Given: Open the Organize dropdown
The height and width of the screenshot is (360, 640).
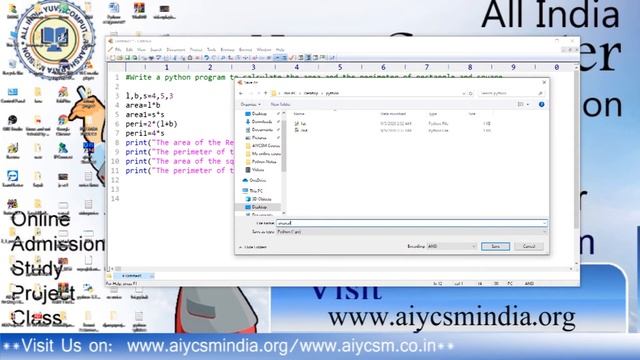Looking at the screenshot, I should [x=250, y=104].
